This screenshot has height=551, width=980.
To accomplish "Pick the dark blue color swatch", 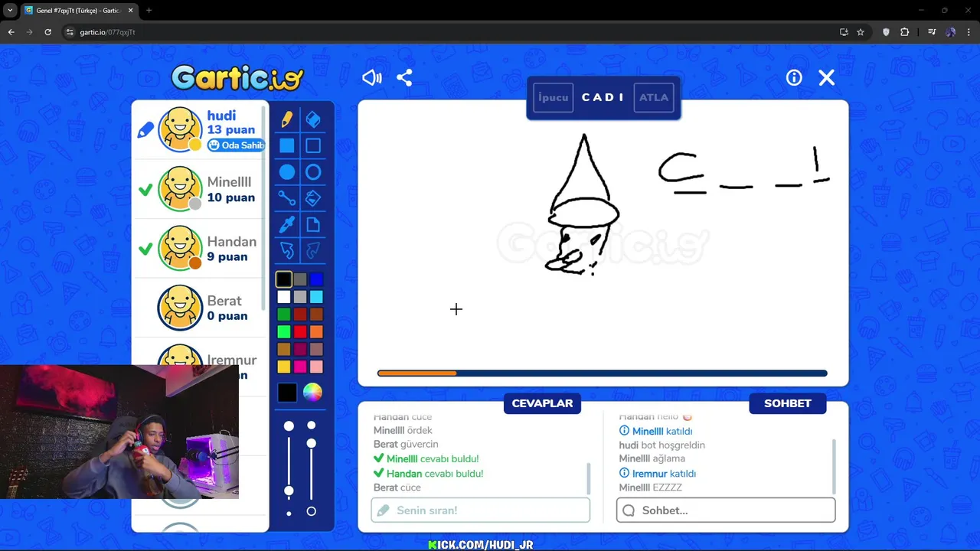I will click(x=316, y=279).
